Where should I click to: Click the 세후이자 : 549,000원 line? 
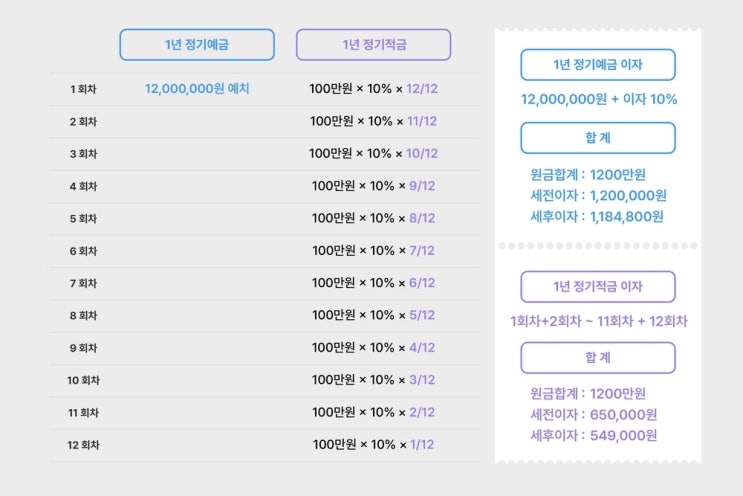593,435
